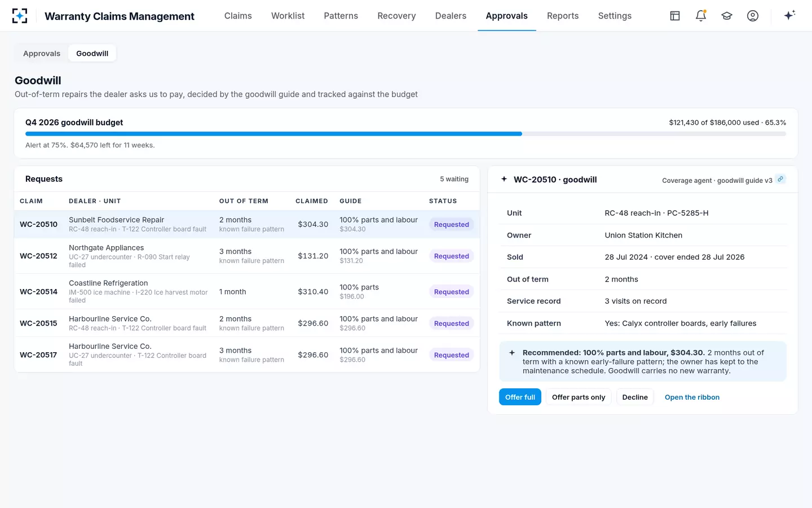Open the layout panel icon in header

[675, 16]
